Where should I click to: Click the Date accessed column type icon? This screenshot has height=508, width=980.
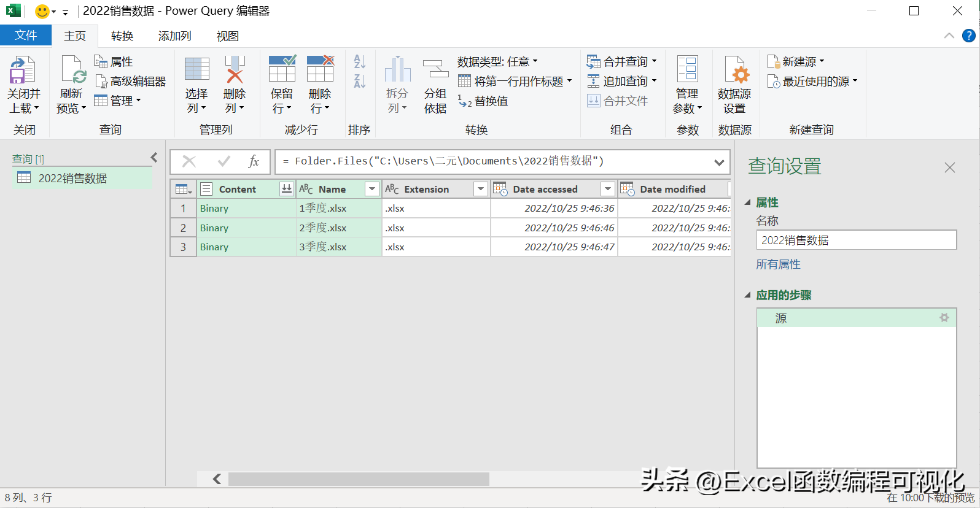(500, 189)
